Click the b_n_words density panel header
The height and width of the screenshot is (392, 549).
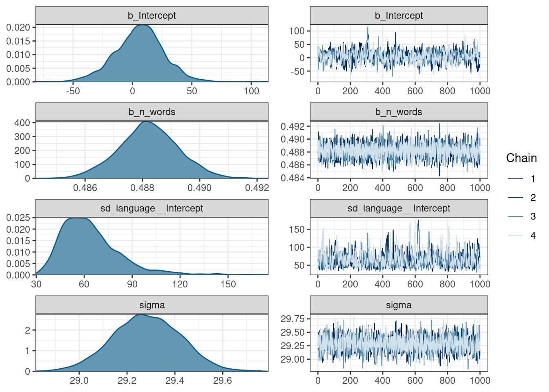(x=152, y=112)
